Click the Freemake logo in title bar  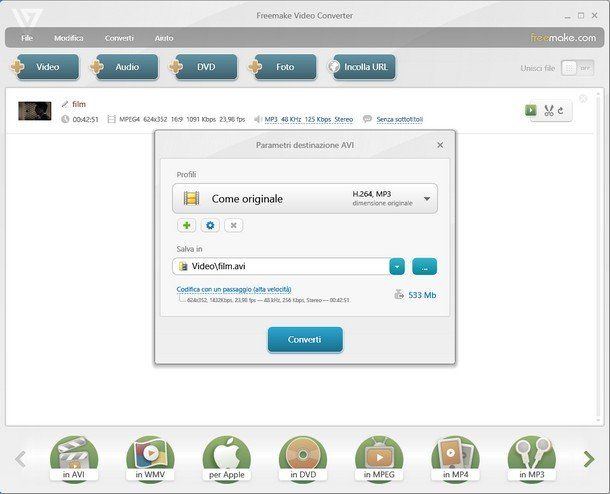point(26,17)
